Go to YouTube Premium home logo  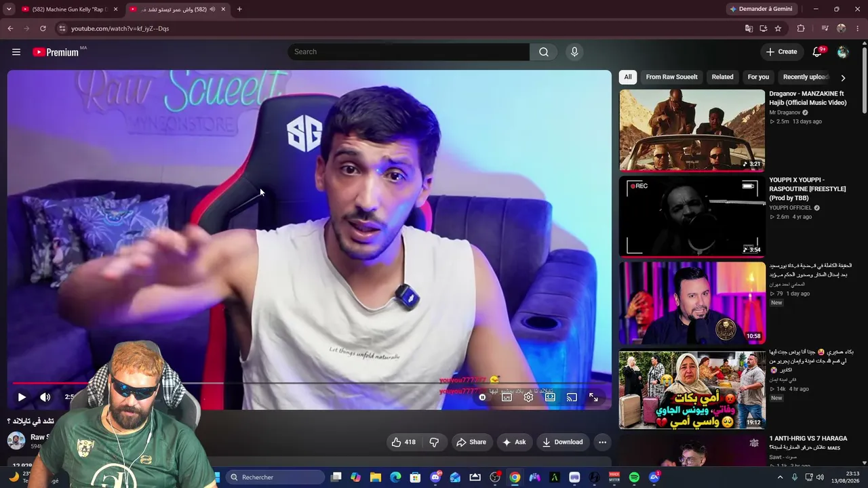click(56, 52)
